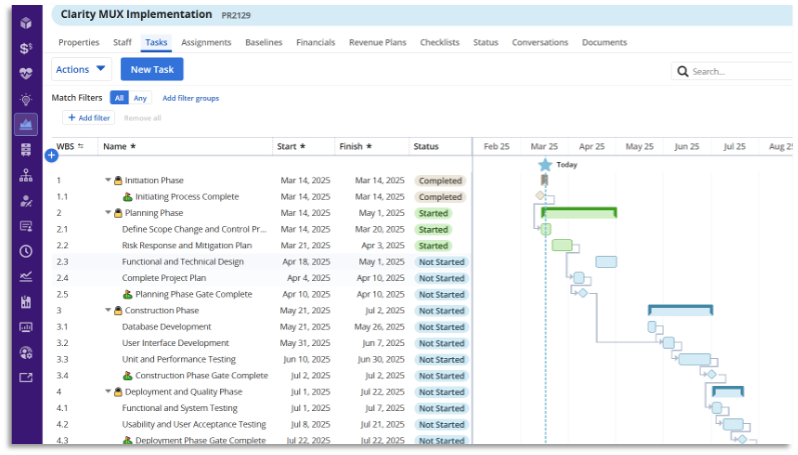Collapse the Construction Phase row
798x455 pixels.
point(108,310)
